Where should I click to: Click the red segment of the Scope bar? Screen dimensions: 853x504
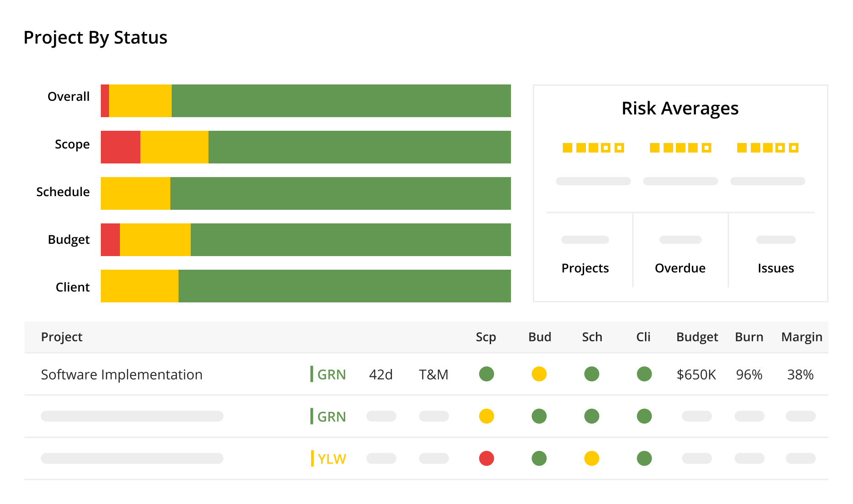pyautogui.click(x=120, y=146)
